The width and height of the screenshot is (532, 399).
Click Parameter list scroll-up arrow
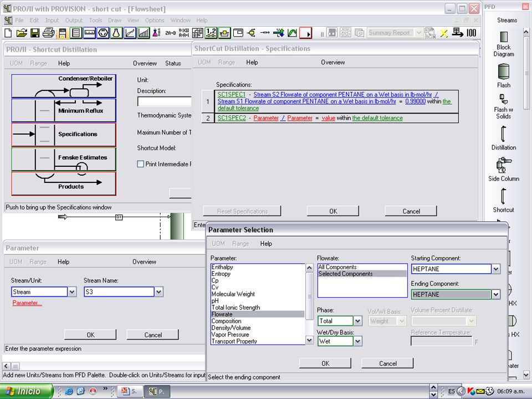309,268
